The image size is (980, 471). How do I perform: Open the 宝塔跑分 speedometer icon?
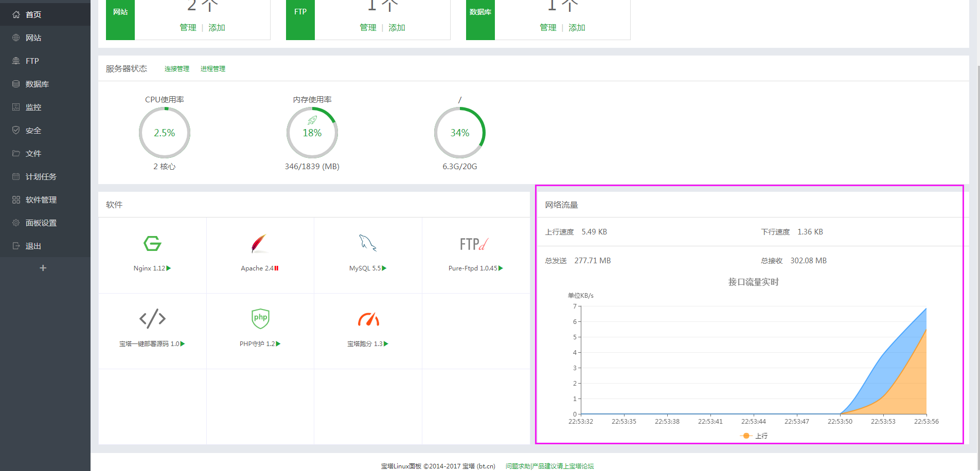(368, 319)
